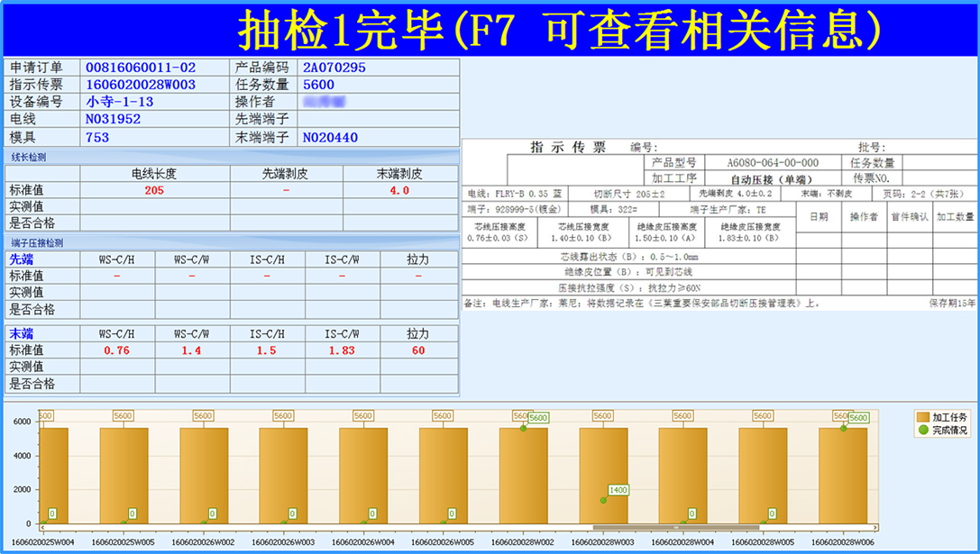Select the 电线长度 实测值 cell
The width and height of the screenshot is (980, 554).
pyautogui.click(x=154, y=207)
